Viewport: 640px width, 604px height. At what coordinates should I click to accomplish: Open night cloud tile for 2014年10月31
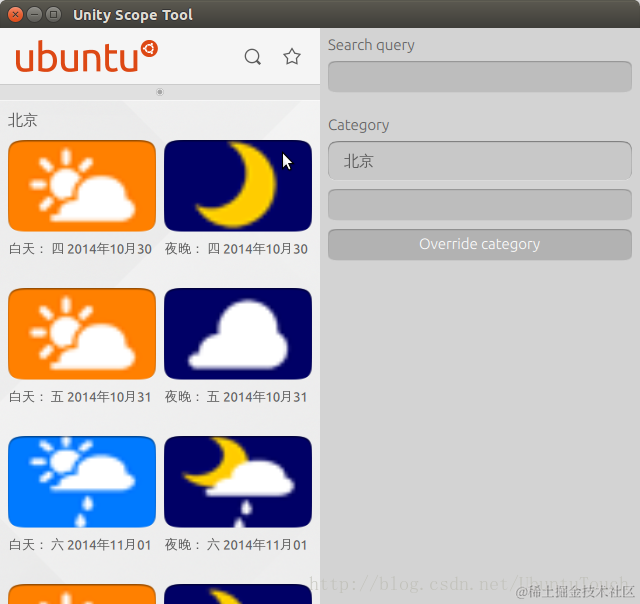pos(238,334)
